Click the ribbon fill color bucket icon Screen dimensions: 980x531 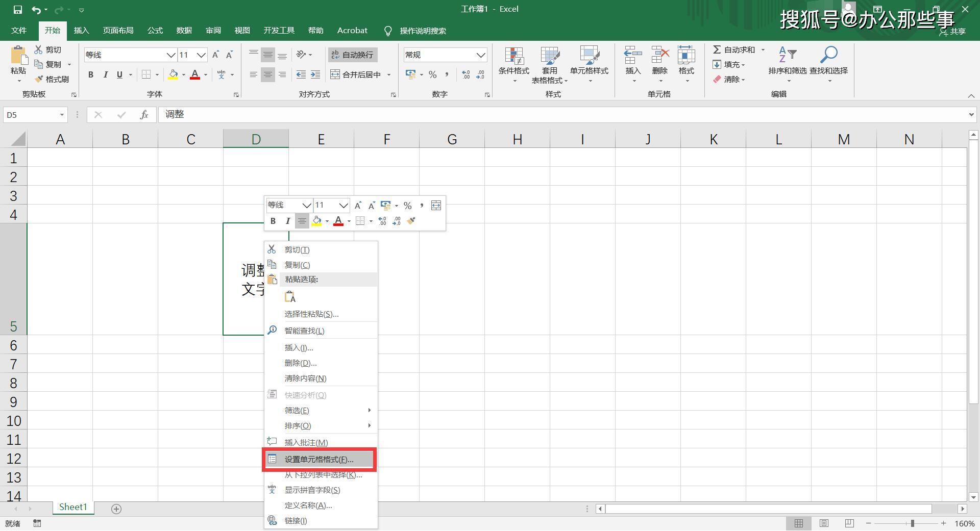(173, 74)
